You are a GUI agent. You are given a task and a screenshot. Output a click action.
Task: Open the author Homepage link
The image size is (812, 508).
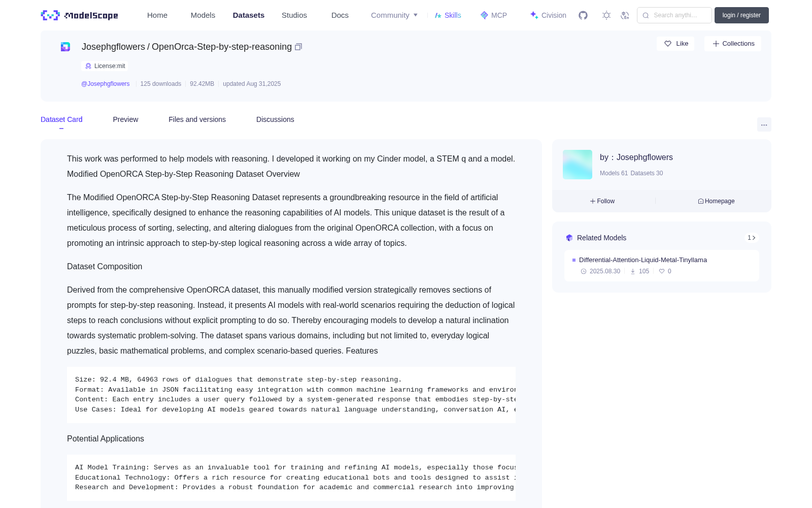[x=716, y=201]
